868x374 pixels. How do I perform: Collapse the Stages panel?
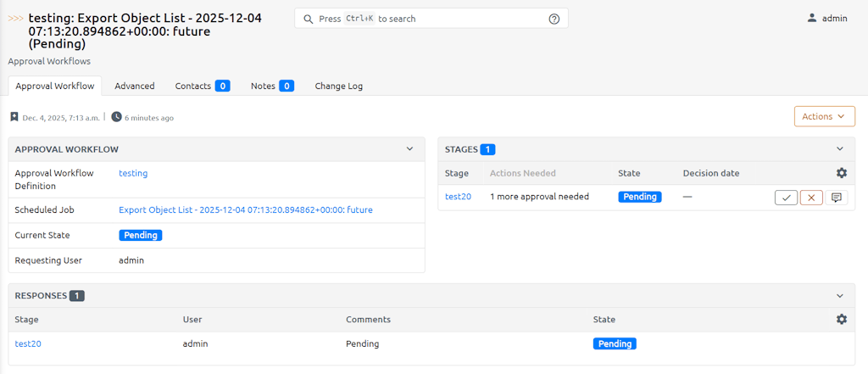(840, 149)
